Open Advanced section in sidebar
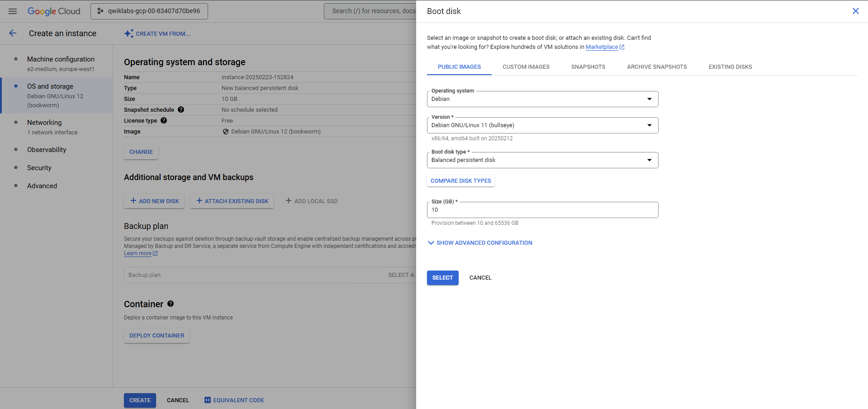The height and width of the screenshot is (409, 868). (x=57, y=186)
